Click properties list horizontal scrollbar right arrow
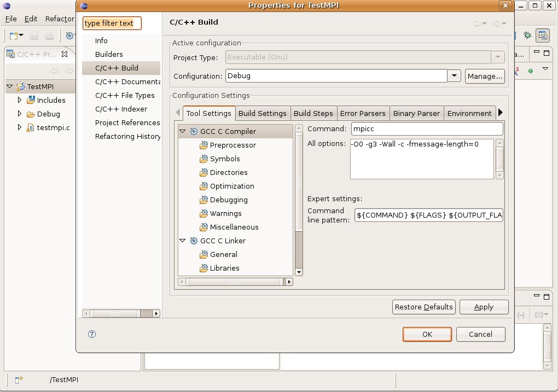This screenshot has height=392, width=558. [156, 313]
